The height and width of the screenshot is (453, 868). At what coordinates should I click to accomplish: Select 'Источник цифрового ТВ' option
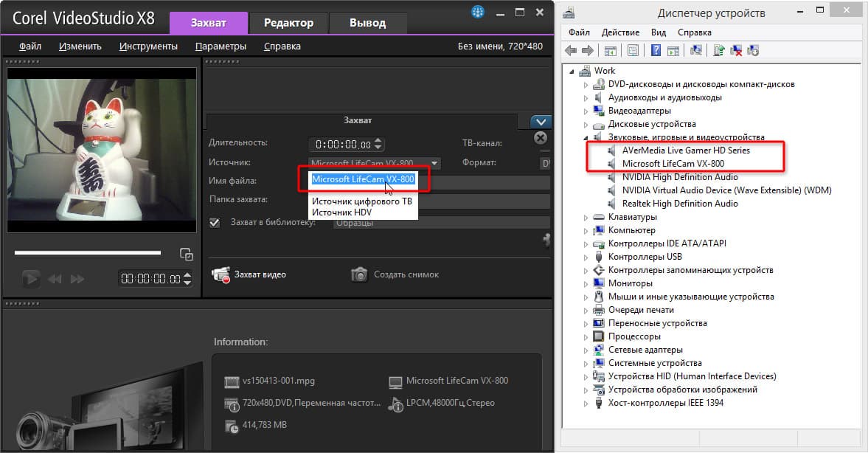(x=362, y=201)
